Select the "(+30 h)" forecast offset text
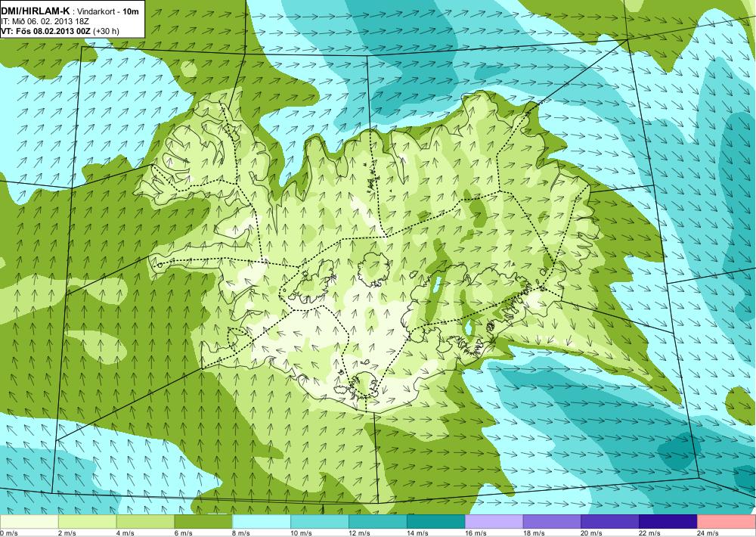 pos(106,31)
